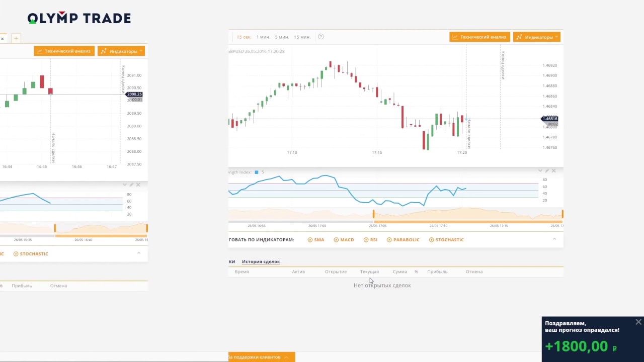Image resolution: width=644 pixels, height=362 pixels.
Task: Click price label 2090.25 in left chart
Action: [134, 94]
